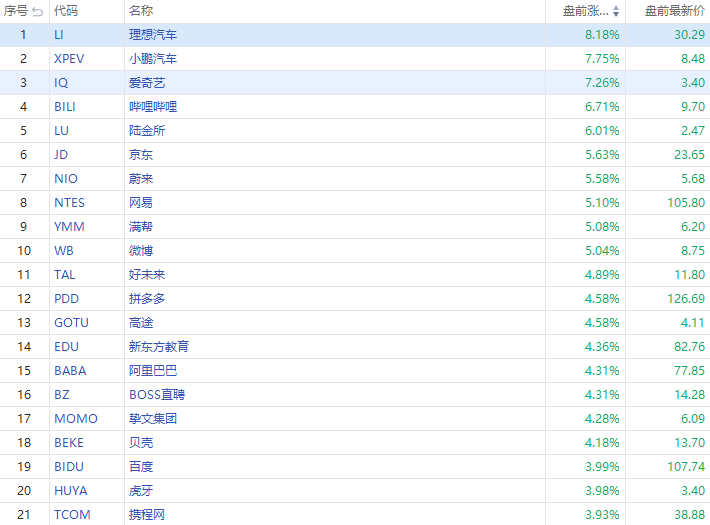
Task: Select stock code NIO
Action: (66, 179)
